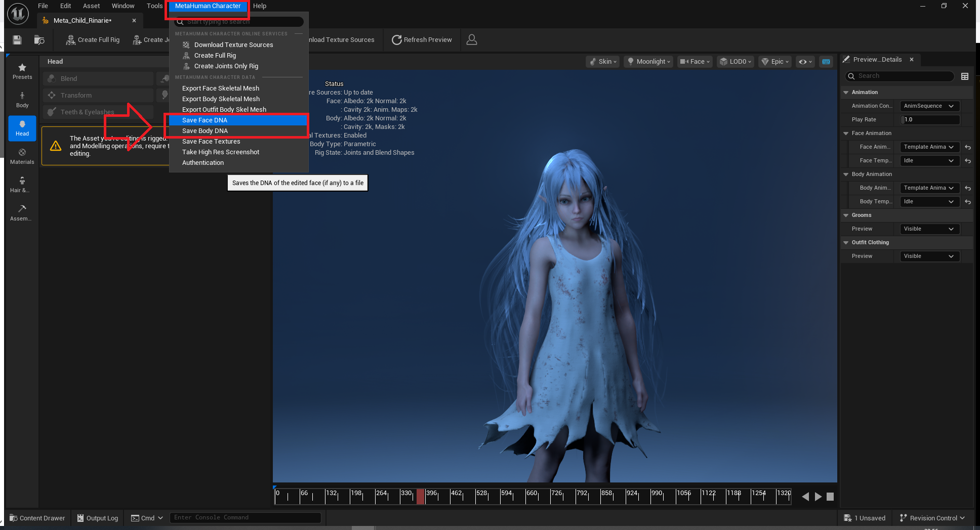Toggle Outfit Clothing Preview visibility
This screenshot has height=530, width=980.
click(x=929, y=256)
